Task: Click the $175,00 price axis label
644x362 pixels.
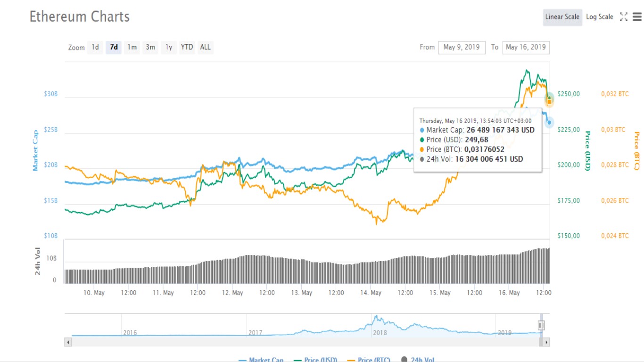Action: 569,200
